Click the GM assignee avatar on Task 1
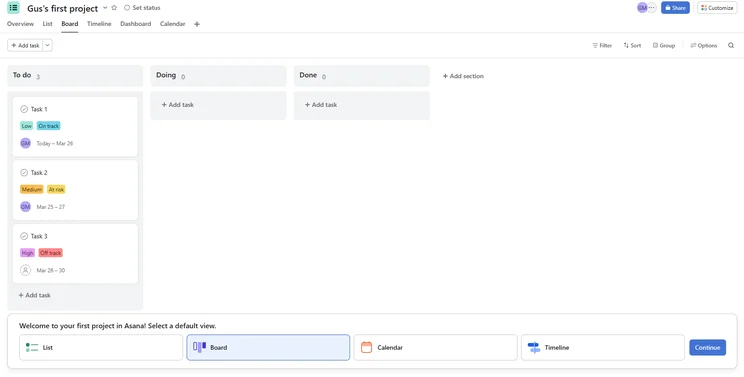744x377 pixels. 25,143
